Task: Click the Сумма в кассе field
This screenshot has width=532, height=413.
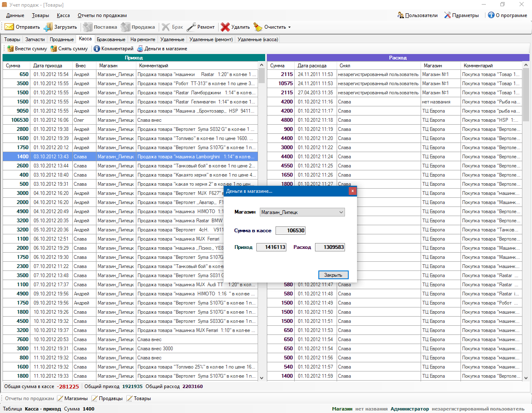Action: coord(291,231)
